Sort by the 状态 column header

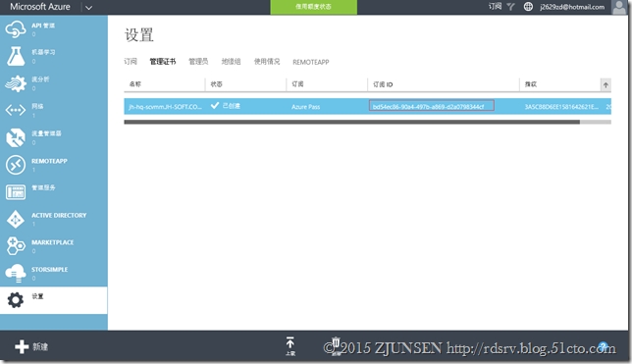[x=217, y=84]
